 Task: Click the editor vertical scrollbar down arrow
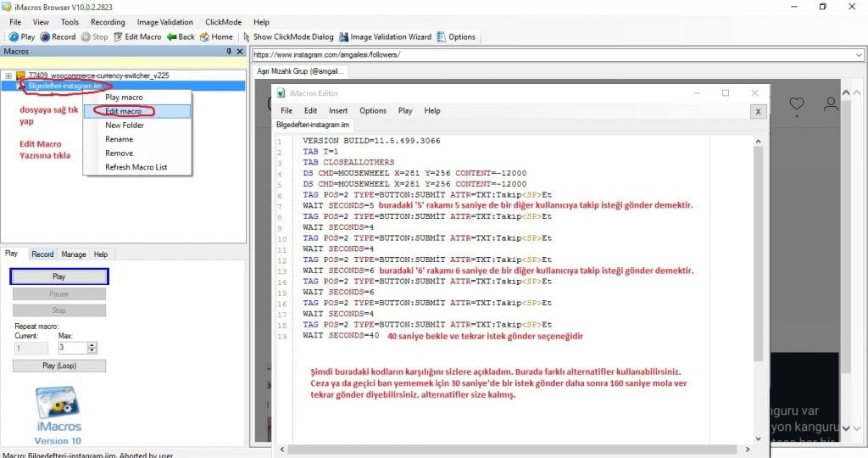759,438
